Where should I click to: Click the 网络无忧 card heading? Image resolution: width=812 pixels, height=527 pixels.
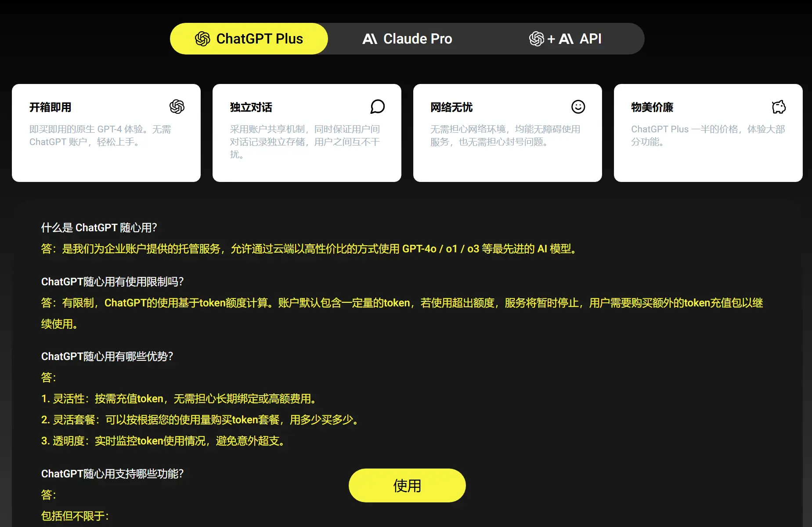click(451, 107)
